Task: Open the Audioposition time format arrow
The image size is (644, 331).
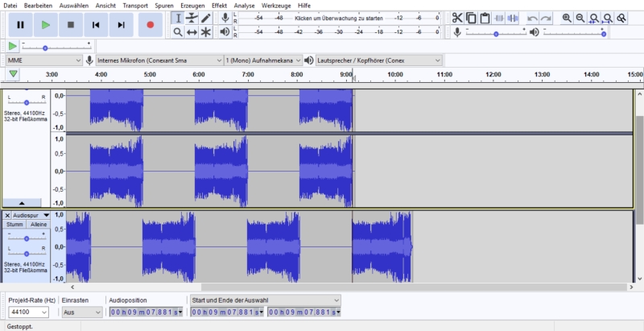Action: (180, 312)
